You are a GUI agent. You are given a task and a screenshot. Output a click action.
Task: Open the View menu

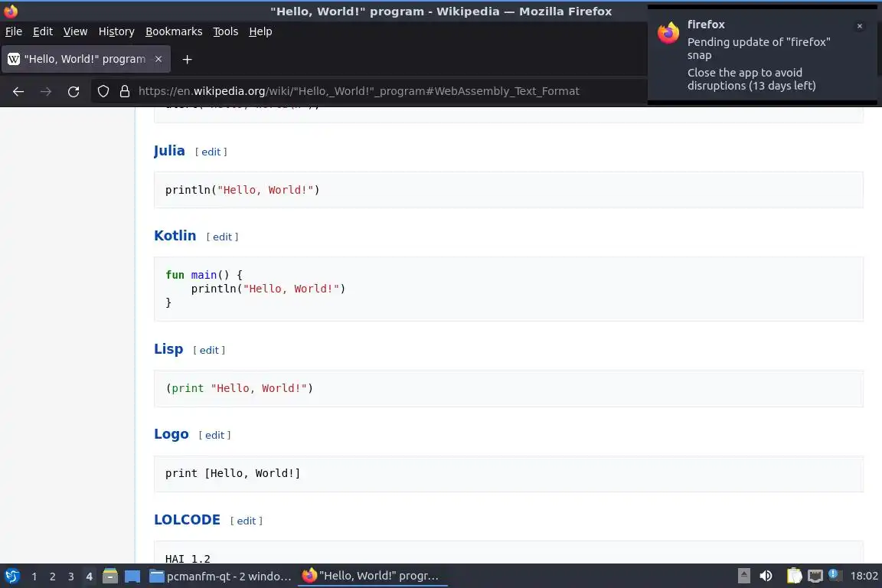point(75,31)
